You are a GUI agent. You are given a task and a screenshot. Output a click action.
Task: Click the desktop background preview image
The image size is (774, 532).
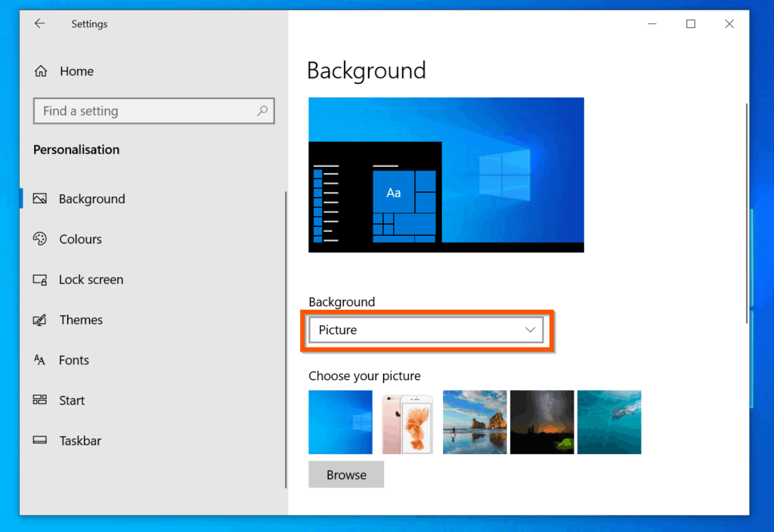pyautogui.click(x=446, y=175)
